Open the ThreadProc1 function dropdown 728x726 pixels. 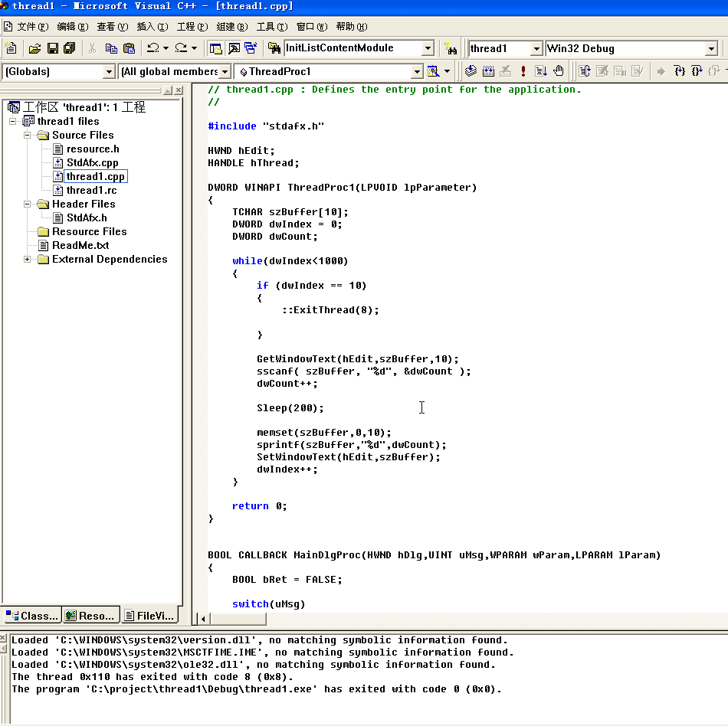[x=417, y=72]
